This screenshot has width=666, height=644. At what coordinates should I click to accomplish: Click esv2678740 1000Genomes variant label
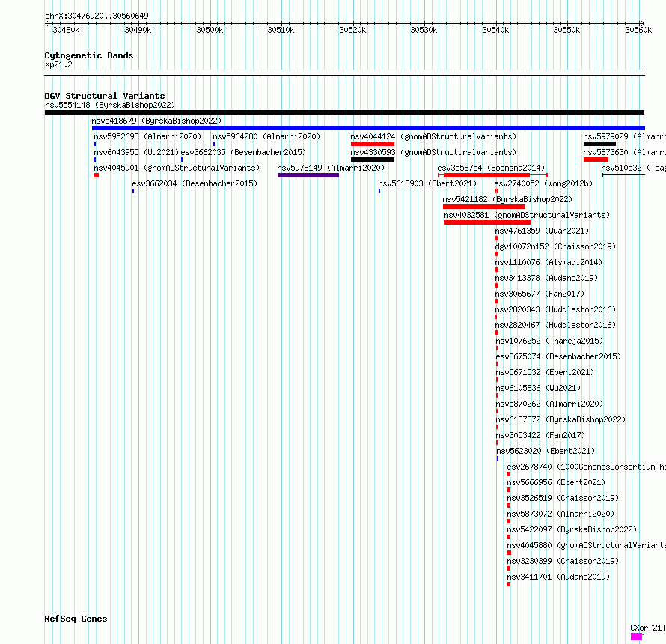(587, 467)
